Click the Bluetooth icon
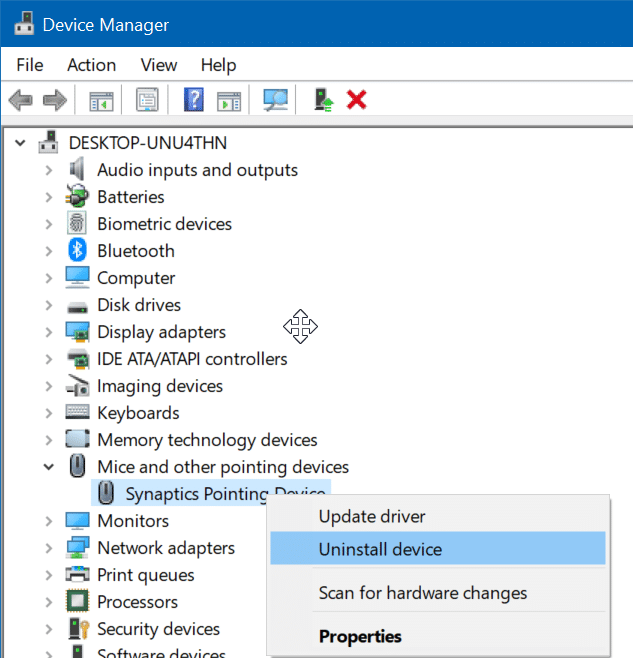Image resolution: width=633 pixels, height=658 pixels. tap(77, 250)
